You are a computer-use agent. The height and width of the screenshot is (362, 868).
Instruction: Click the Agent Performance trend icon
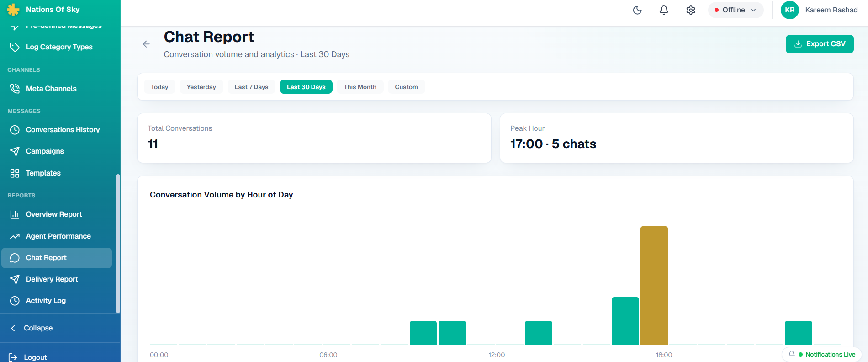point(15,236)
